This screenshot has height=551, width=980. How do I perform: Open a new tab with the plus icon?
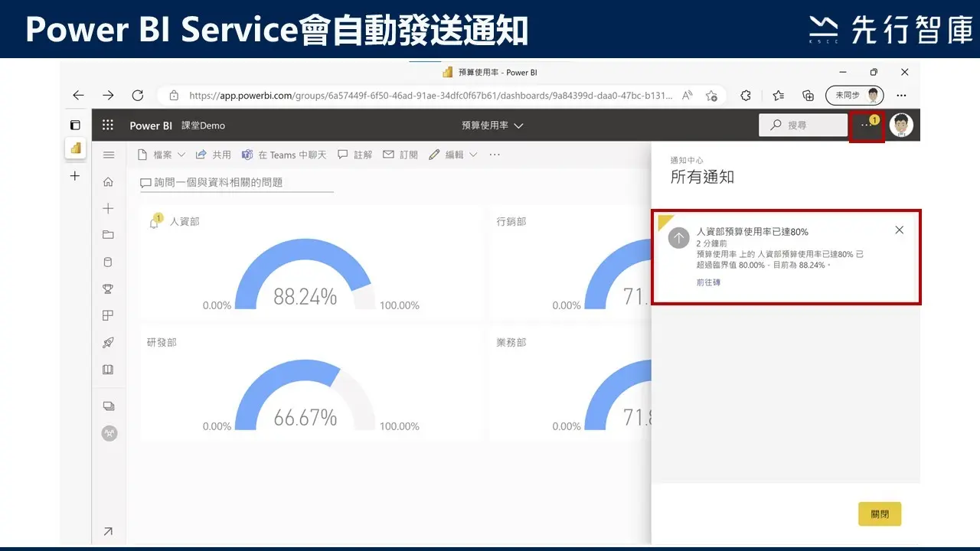(x=75, y=176)
